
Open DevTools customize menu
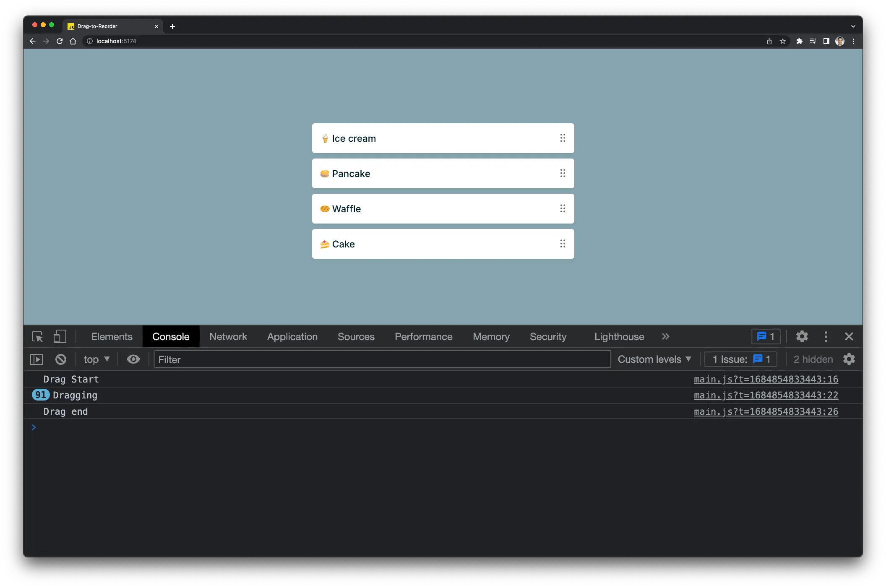826,337
